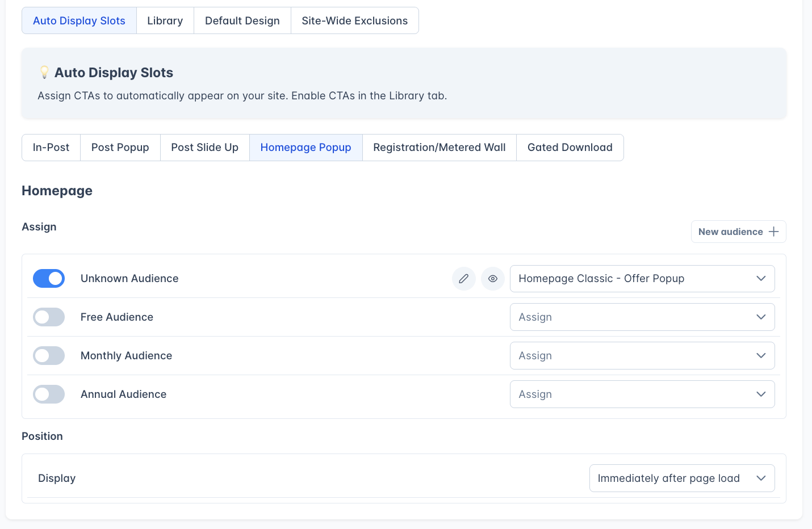The image size is (812, 529).
Task: Click the Position section label
Action: 42,436
